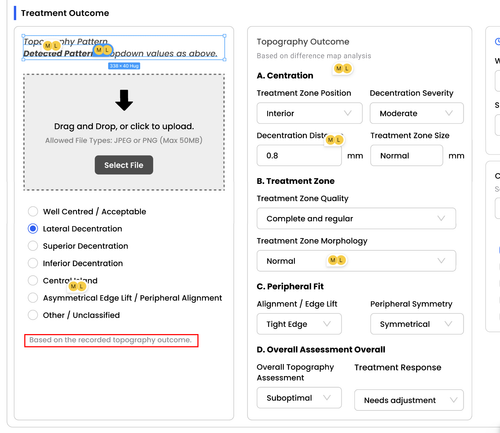Open the Decentration Severity dropdown showing Moderate
500x433 pixels.
click(x=416, y=113)
